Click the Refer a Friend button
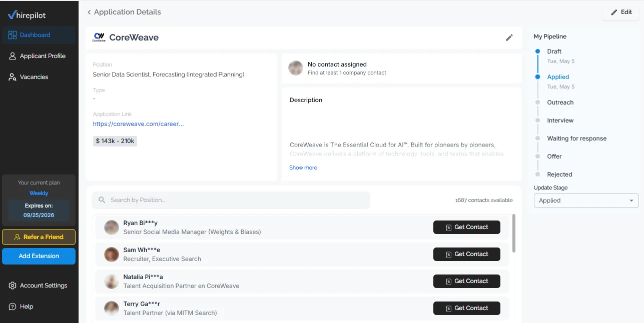Screen dimensions: 644x323 point(39,237)
